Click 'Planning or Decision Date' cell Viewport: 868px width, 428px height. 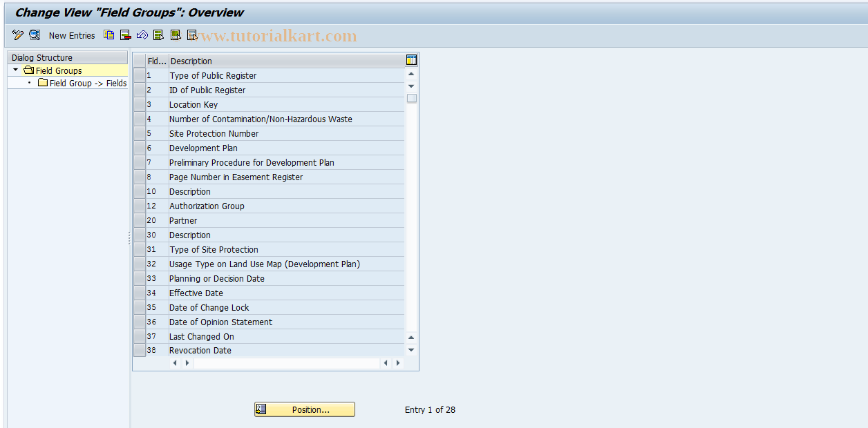click(x=287, y=278)
